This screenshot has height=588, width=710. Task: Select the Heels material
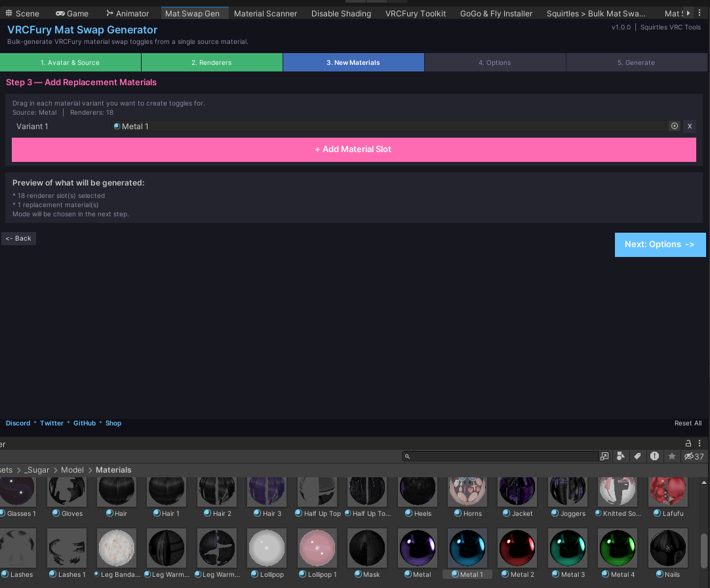click(418, 497)
